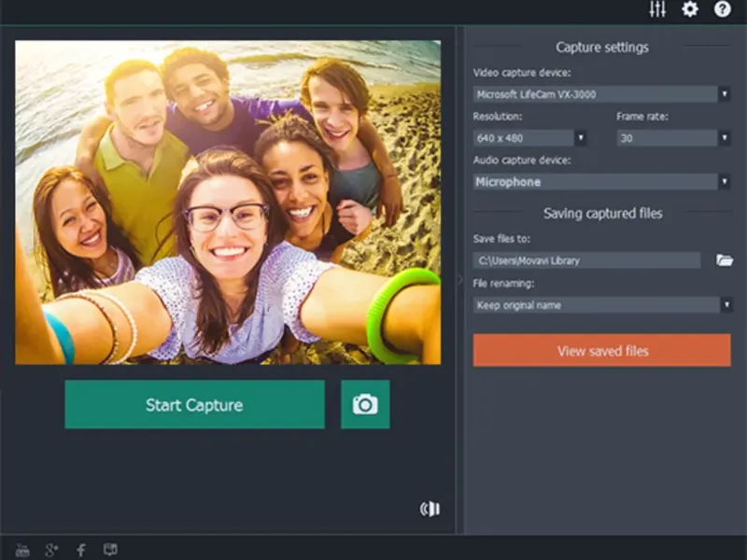Open the Google+ icon in footer
The image size is (747, 560).
pyautogui.click(x=51, y=550)
